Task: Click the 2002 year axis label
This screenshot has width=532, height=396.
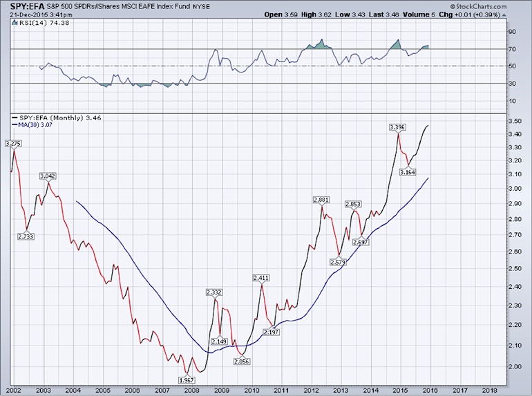Action: pyautogui.click(x=14, y=390)
